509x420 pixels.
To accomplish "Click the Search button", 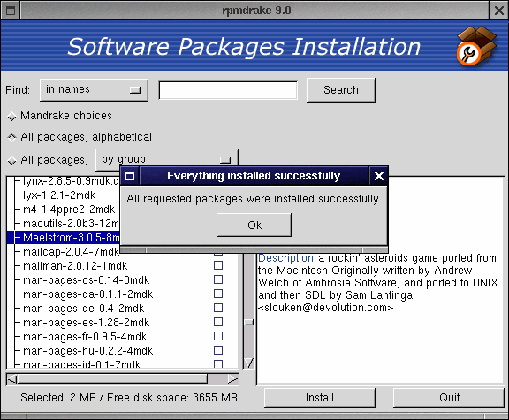I will 341,90.
